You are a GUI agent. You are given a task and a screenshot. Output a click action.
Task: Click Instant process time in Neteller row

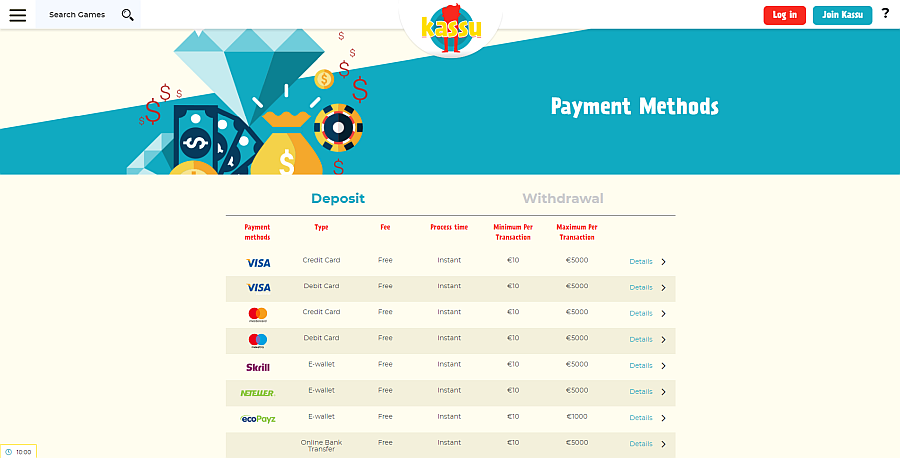click(449, 390)
